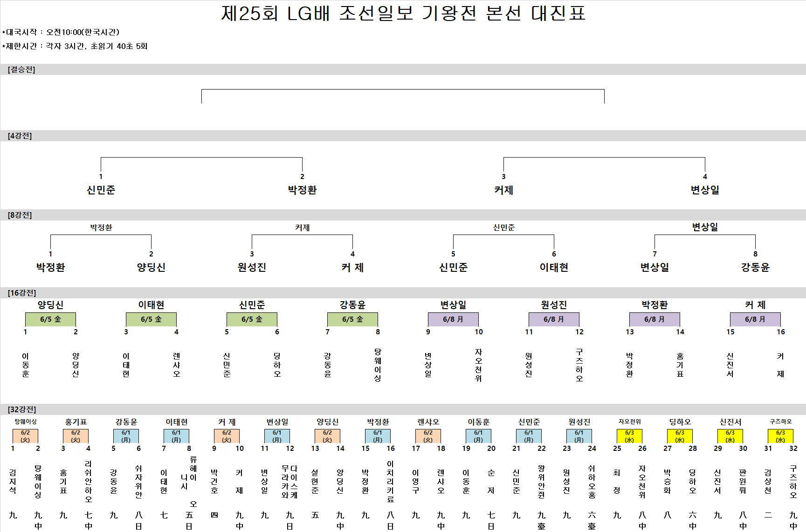Click the title '제25회 LG배 조선일보 기왕전 본선 대진표'
This screenshot has height=532, width=806.
coord(403,13)
